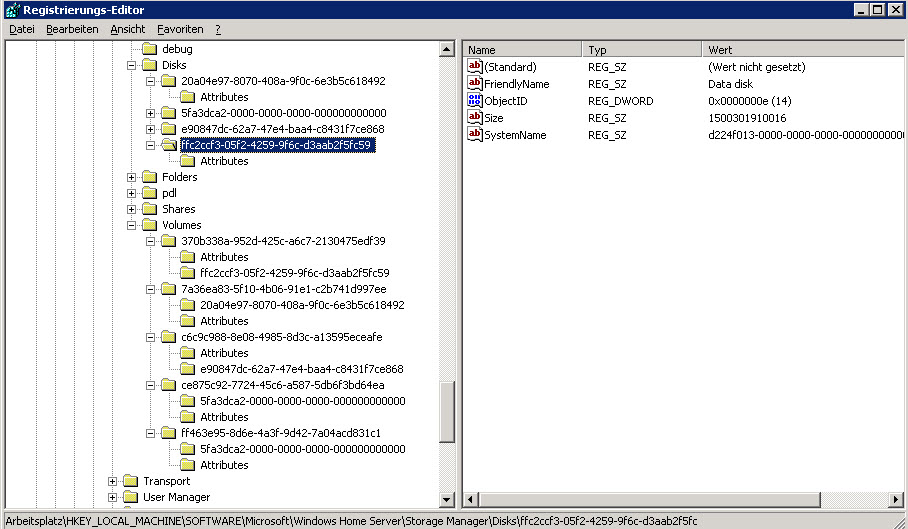
Task: Collapse the 7a36ea83-5f10 volume key
Action: 151,289
